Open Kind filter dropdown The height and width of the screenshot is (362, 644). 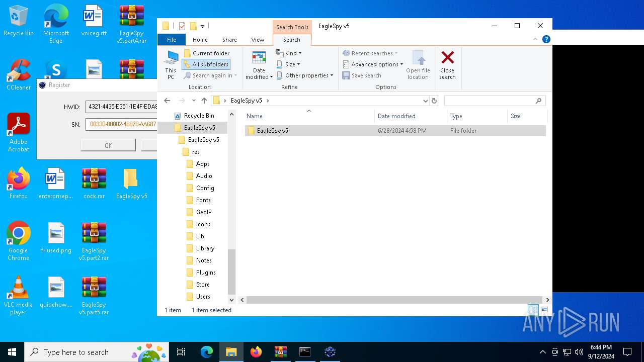pos(289,53)
